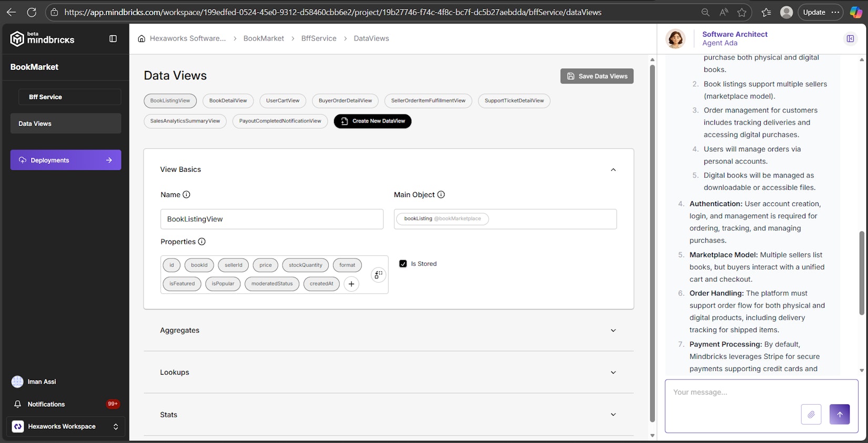The image size is (868, 443).
Task: Expand the Aggregates section
Action: pos(613,331)
